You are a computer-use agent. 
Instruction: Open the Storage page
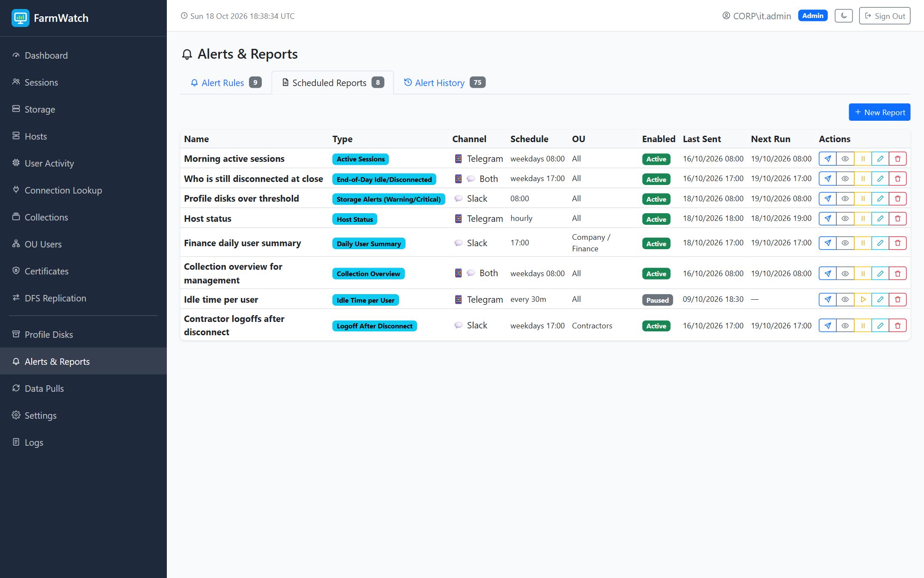[x=83, y=109]
